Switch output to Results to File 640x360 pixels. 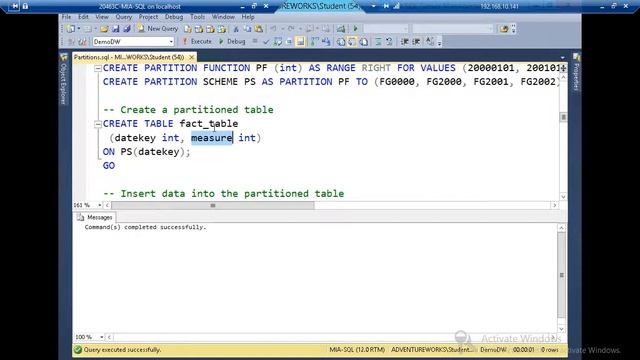[x=364, y=42]
